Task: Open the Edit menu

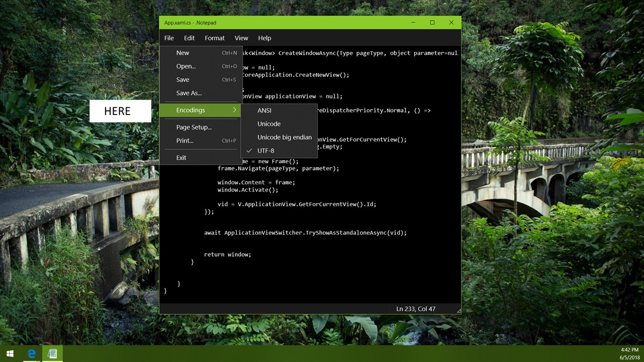Action: [x=189, y=38]
